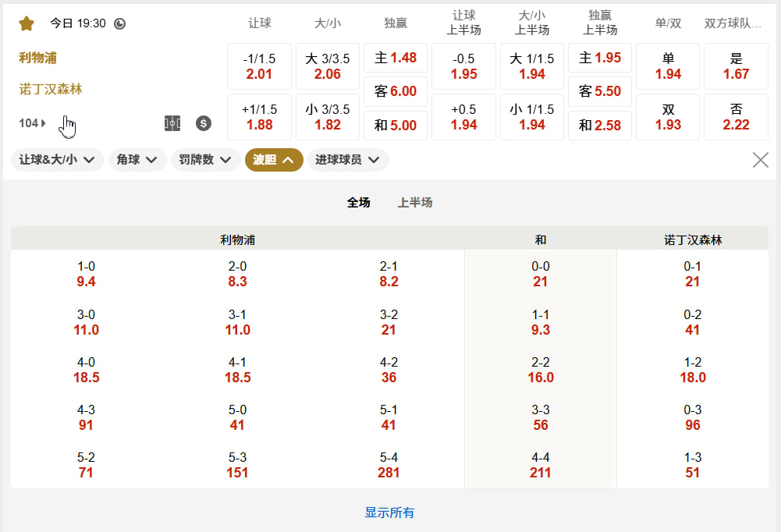The height and width of the screenshot is (532, 781).
Task: Pick correct score 4-0
Action: click(86, 370)
